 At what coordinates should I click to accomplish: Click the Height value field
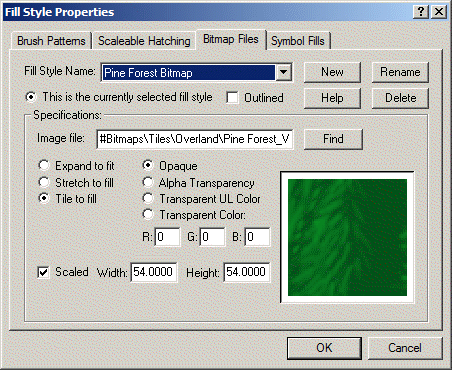click(x=247, y=272)
